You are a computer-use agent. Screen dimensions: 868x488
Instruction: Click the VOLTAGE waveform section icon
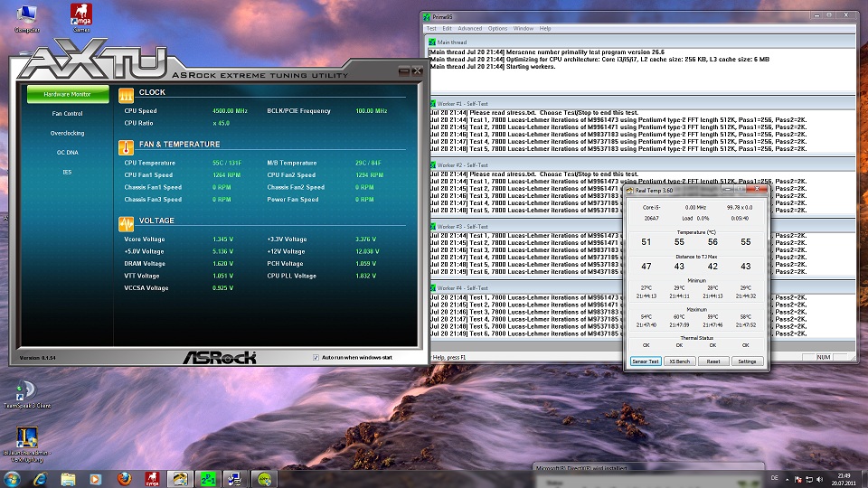(x=126, y=223)
